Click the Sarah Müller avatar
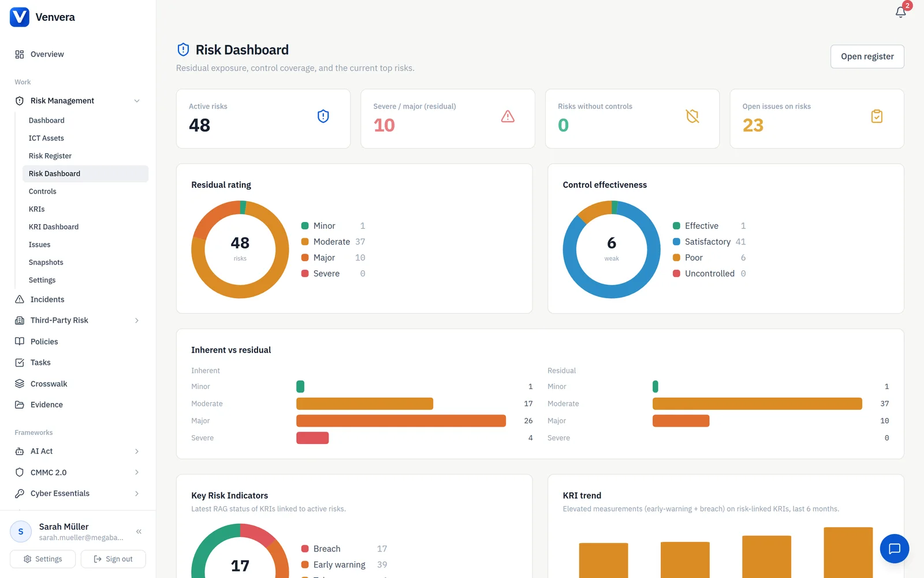 (21, 531)
